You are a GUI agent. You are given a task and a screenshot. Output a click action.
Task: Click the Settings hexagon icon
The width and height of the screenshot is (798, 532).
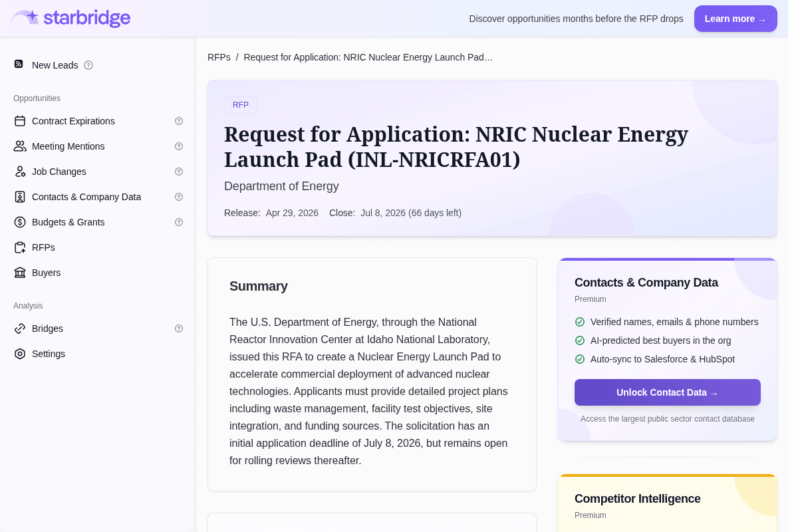click(x=20, y=354)
